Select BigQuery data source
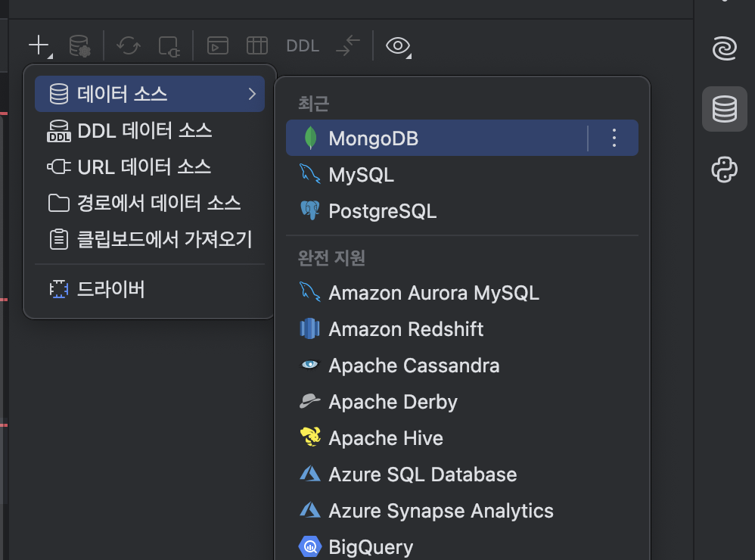The width and height of the screenshot is (755, 560). tap(461, 547)
